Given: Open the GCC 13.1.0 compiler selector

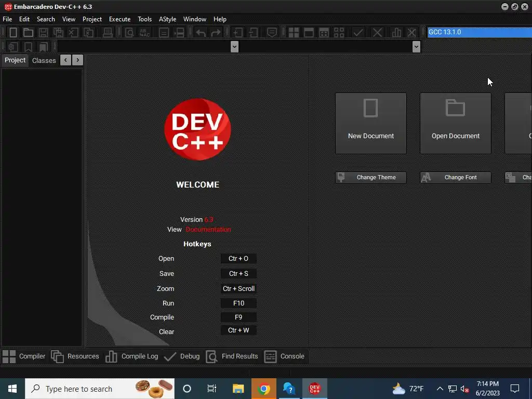Looking at the screenshot, I should 480,32.
